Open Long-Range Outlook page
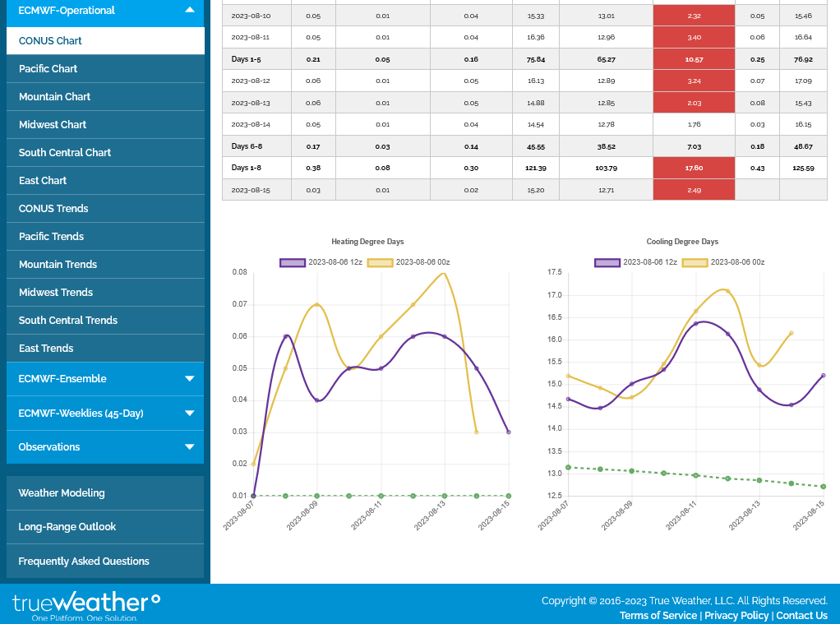 pos(67,527)
